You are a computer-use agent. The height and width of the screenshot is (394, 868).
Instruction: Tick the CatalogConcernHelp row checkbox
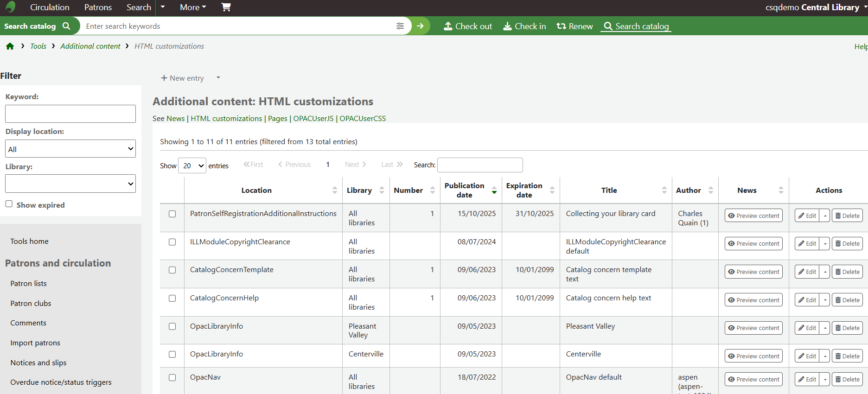(172, 298)
